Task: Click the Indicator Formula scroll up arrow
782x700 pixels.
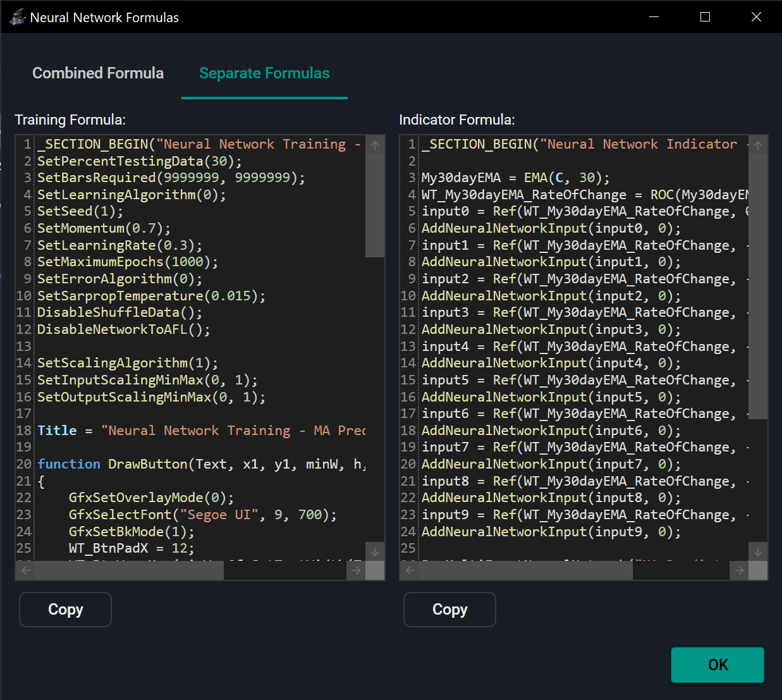Action: coord(758,145)
